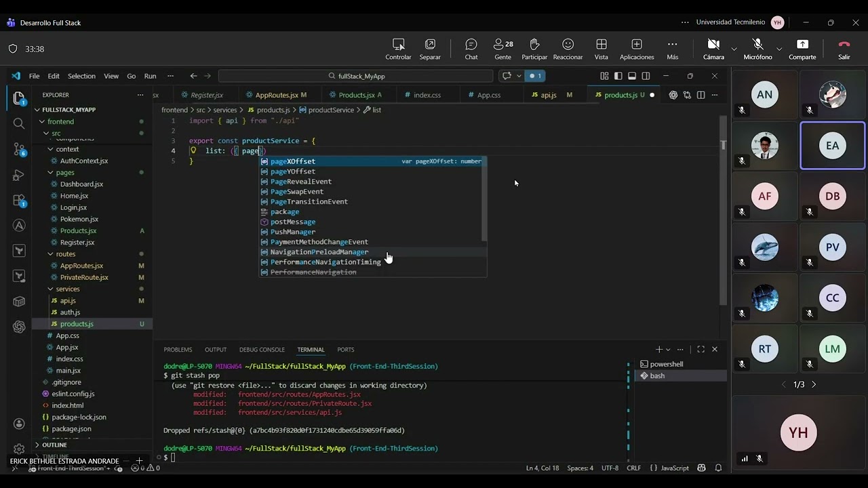868x488 pixels.
Task: Open the Explorer view in VS Code activity bar
Action: 19,98
